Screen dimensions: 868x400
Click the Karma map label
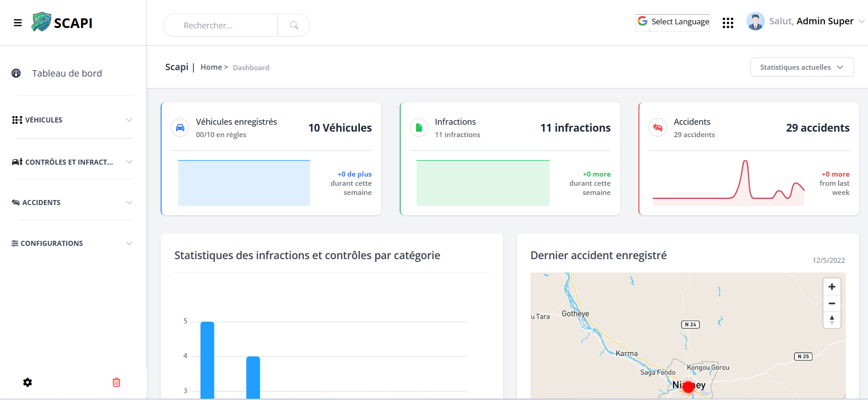click(627, 353)
